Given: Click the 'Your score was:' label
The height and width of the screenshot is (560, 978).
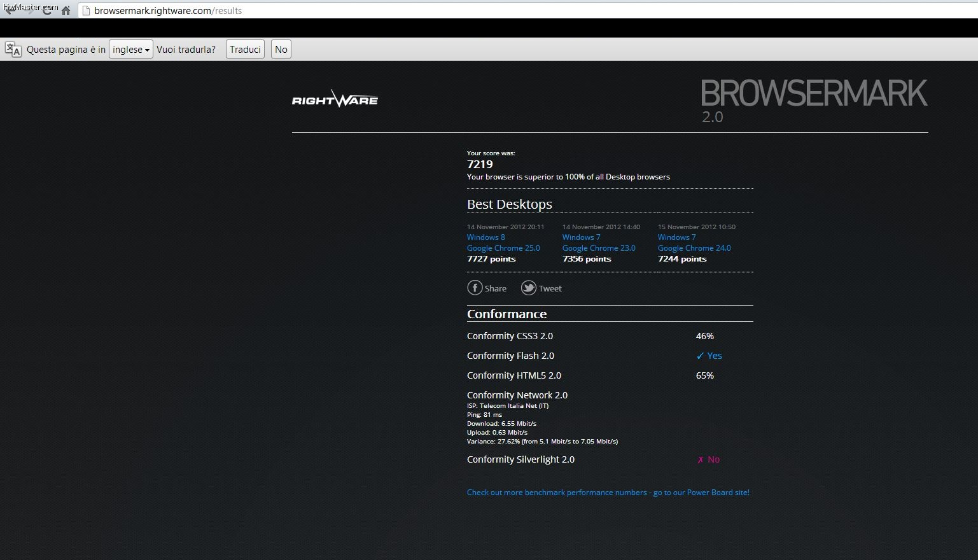Looking at the screenshot, I should (491, 153).
